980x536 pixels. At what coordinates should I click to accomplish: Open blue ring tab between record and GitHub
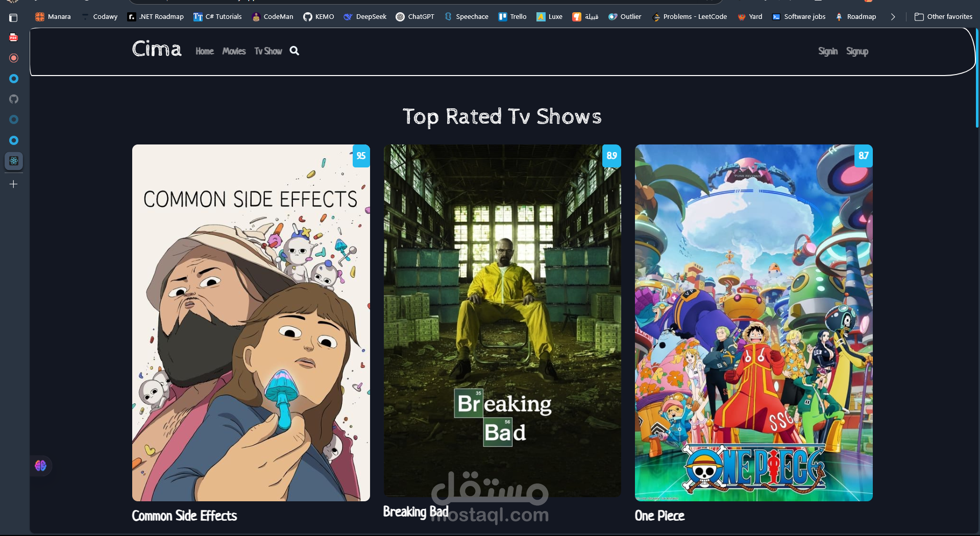[x=14, y=79]
